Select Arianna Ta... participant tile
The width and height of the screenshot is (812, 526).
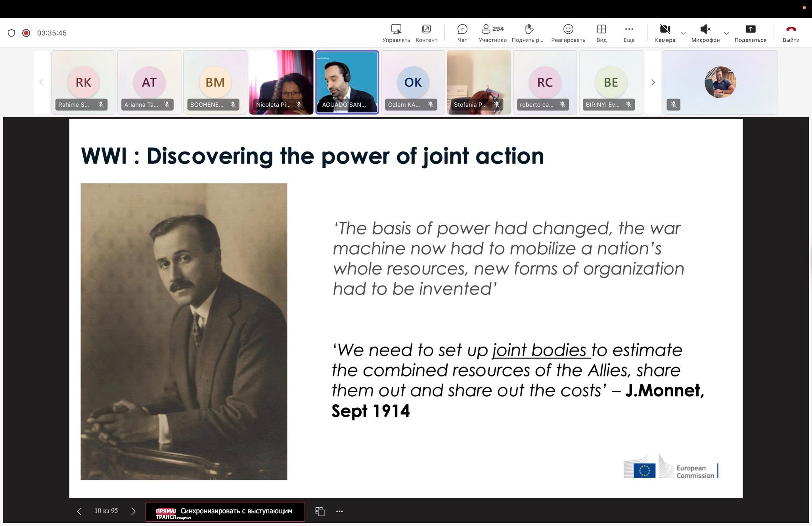[149, 82]
